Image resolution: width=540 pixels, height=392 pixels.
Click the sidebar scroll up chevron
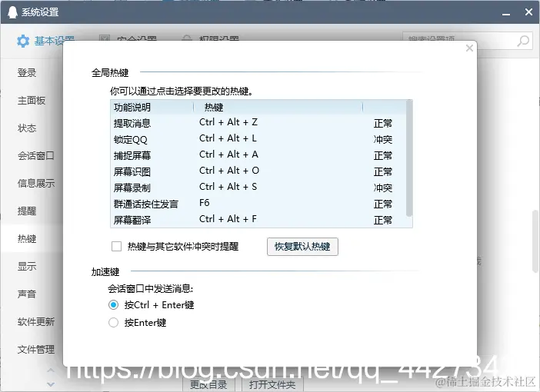[51, 370]
